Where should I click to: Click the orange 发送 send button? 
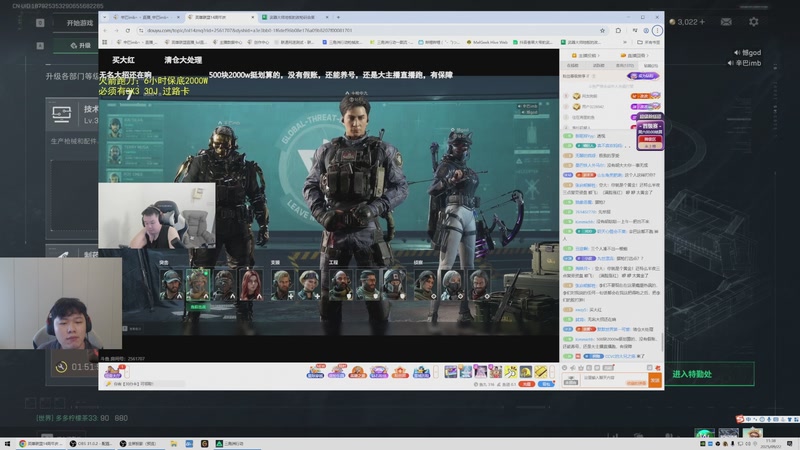click(x=655, y=380)
